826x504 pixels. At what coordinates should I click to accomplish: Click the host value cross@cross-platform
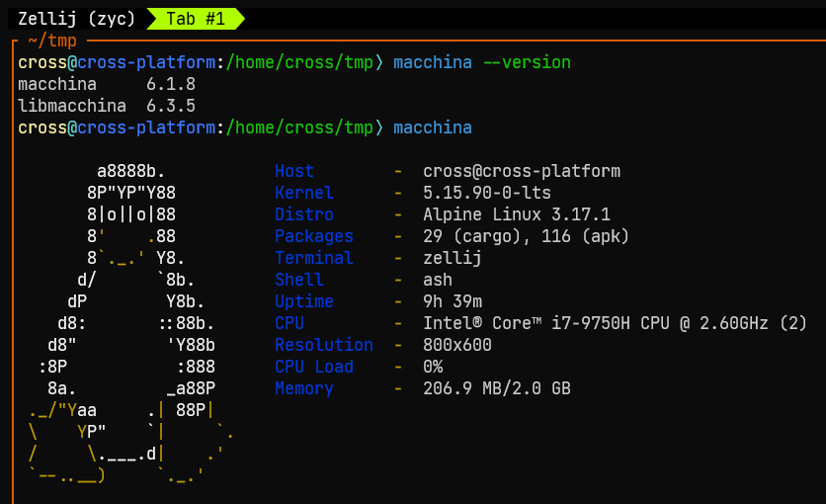pos(522,171)
